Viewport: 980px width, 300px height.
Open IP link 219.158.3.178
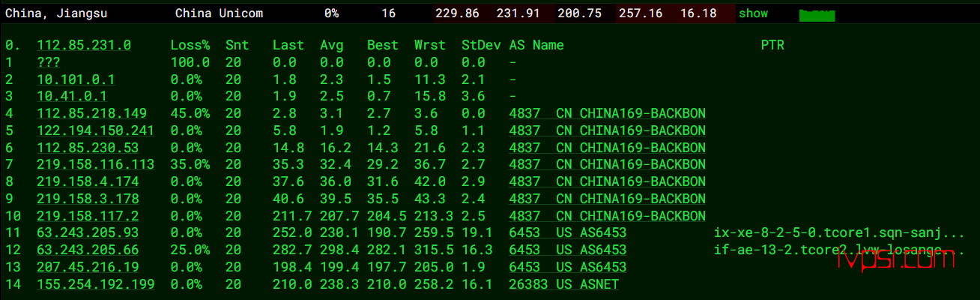(x=88, y=199)
